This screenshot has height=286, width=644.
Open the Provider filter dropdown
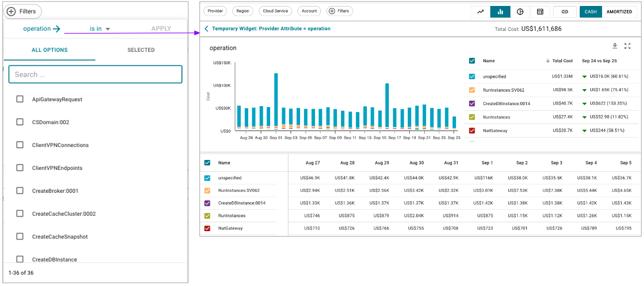click(x=215, y=11)
